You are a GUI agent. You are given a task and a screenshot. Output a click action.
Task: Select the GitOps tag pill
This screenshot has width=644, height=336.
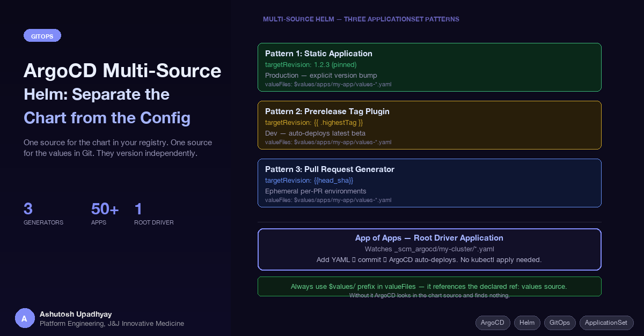coord(560,323)
